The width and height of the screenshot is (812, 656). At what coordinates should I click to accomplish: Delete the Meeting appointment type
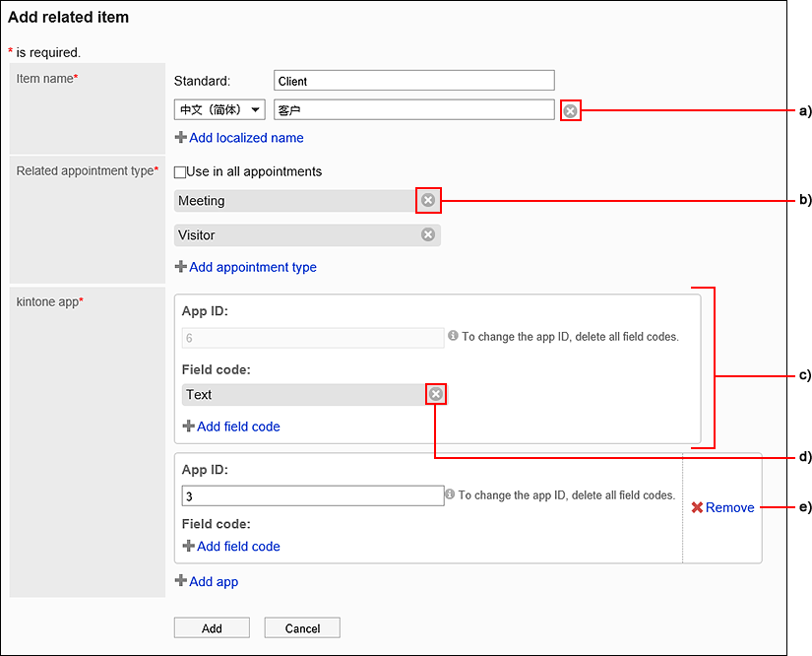pos(428,200)
